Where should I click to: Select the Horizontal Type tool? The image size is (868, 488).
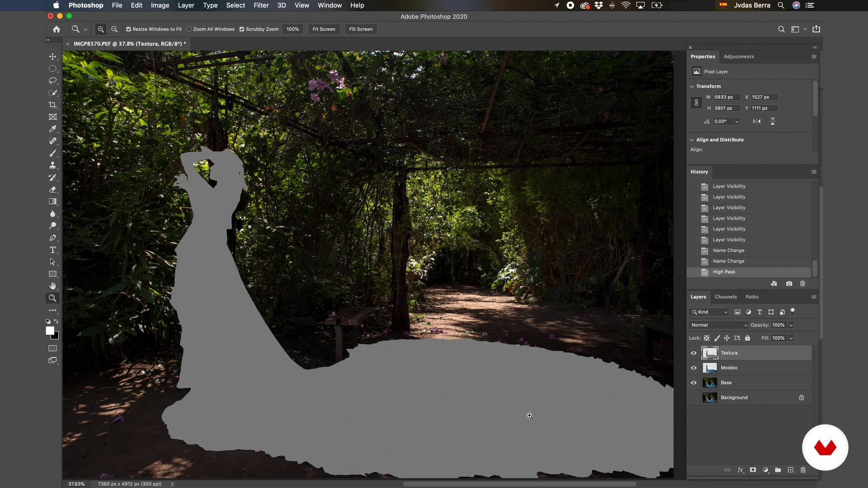coord(52,250)
